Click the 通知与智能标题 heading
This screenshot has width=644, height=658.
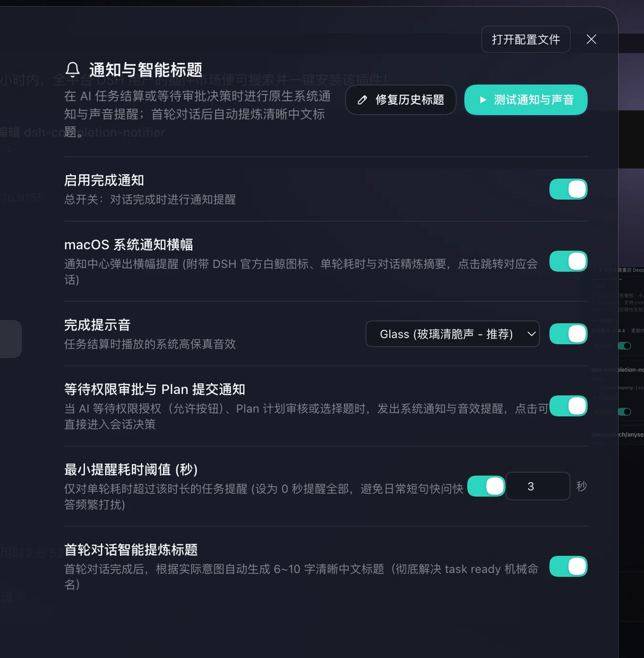click(x=146, y=70)
